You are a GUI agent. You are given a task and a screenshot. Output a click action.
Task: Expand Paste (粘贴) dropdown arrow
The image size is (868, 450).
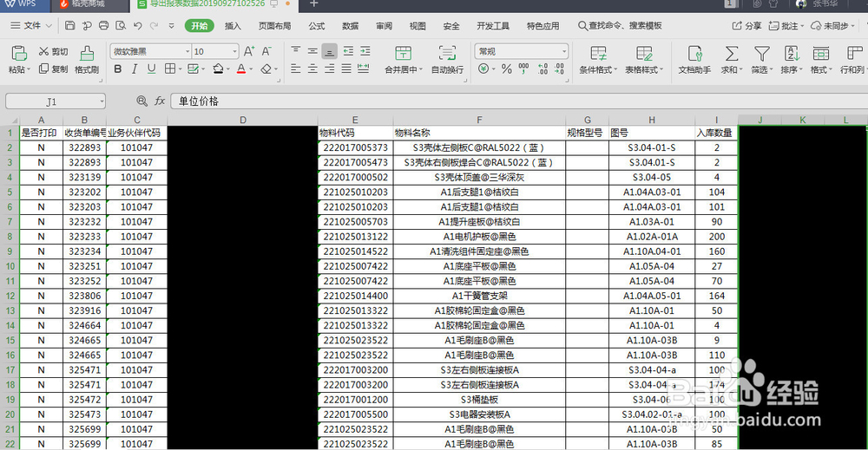click(29, 70)
